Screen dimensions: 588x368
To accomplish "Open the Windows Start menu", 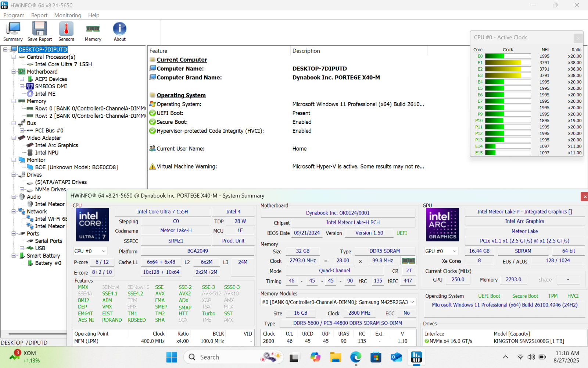I will [171, 357].
